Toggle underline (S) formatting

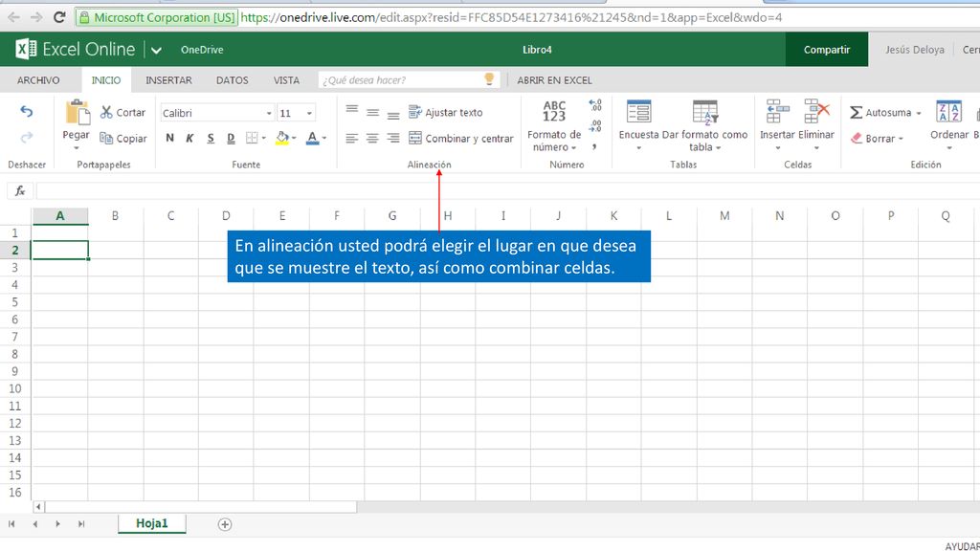[211, 138]
